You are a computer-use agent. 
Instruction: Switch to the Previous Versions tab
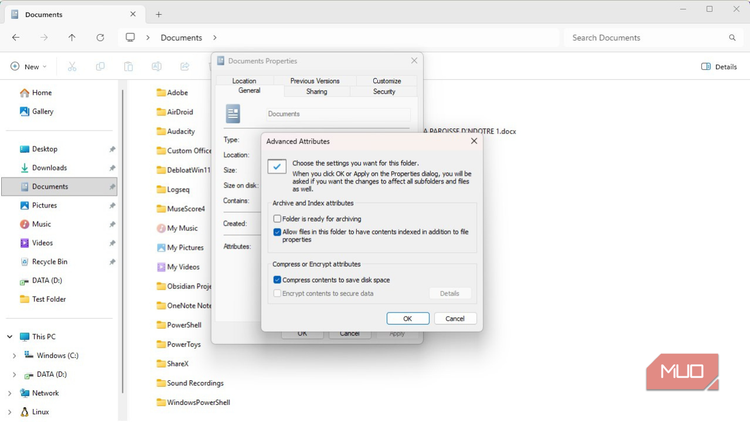click(315, 81)
